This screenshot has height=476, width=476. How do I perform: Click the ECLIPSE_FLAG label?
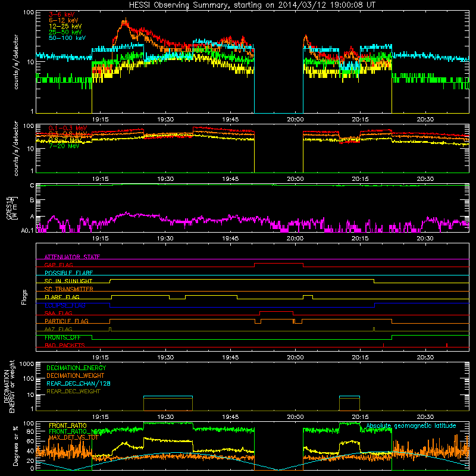[x=65, y=305]
